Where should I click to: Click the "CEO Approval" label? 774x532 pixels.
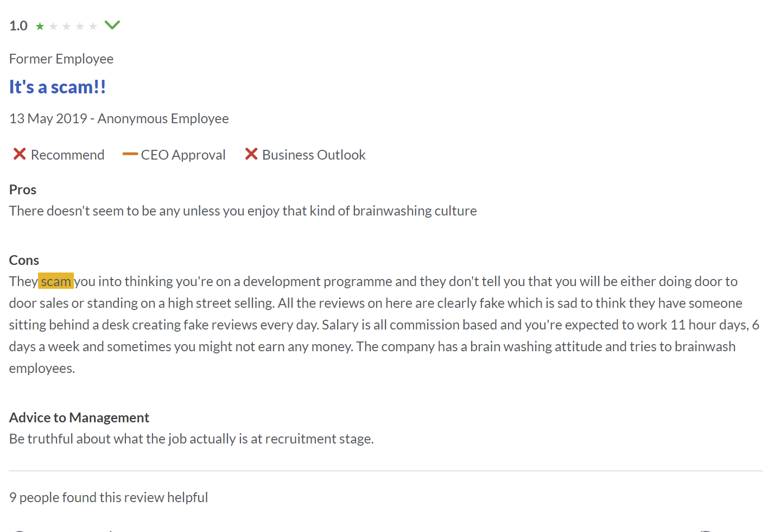(x=183, y=155)
